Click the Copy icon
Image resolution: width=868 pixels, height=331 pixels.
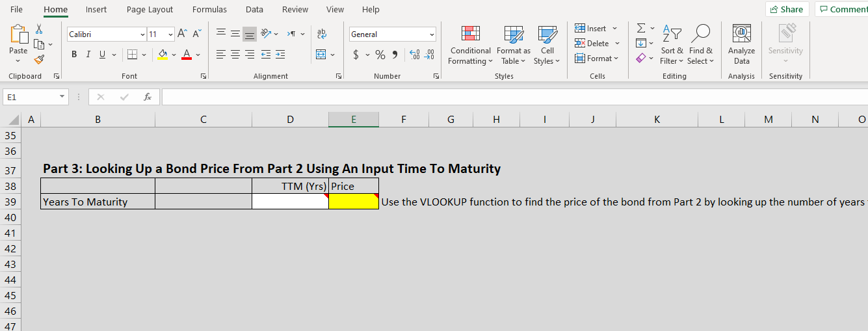[39, 44]
